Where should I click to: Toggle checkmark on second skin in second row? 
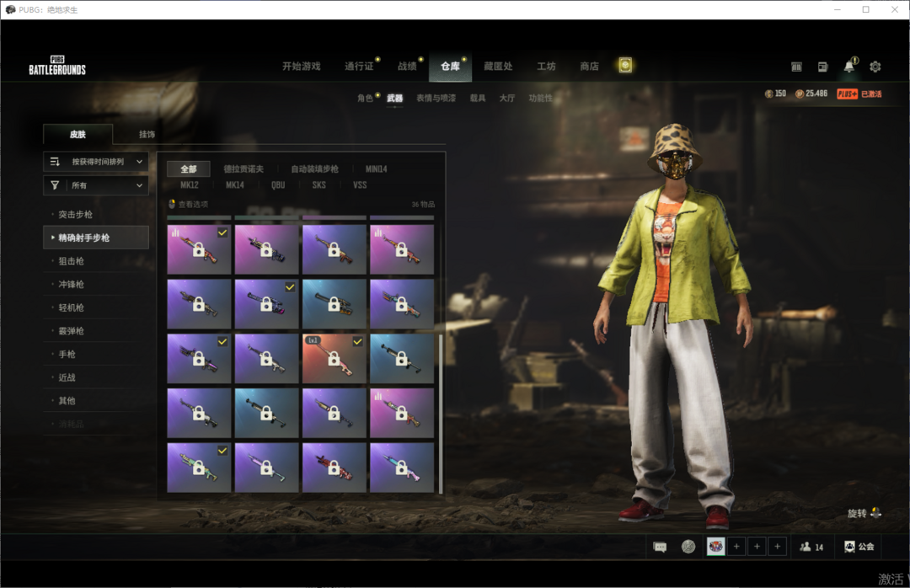point(290,286)
